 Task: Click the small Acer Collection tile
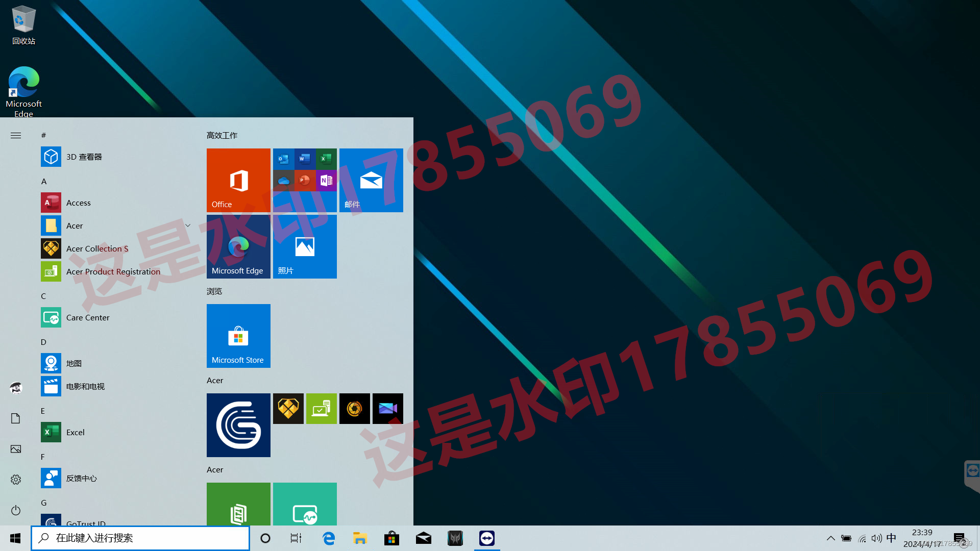tap(288, 409)
